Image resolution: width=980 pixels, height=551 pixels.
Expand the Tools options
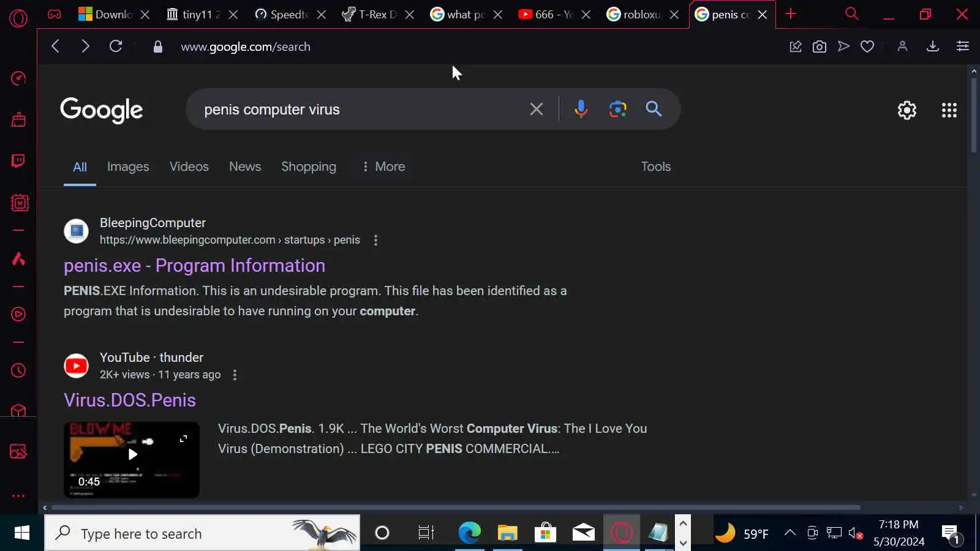tap(656, 167)
